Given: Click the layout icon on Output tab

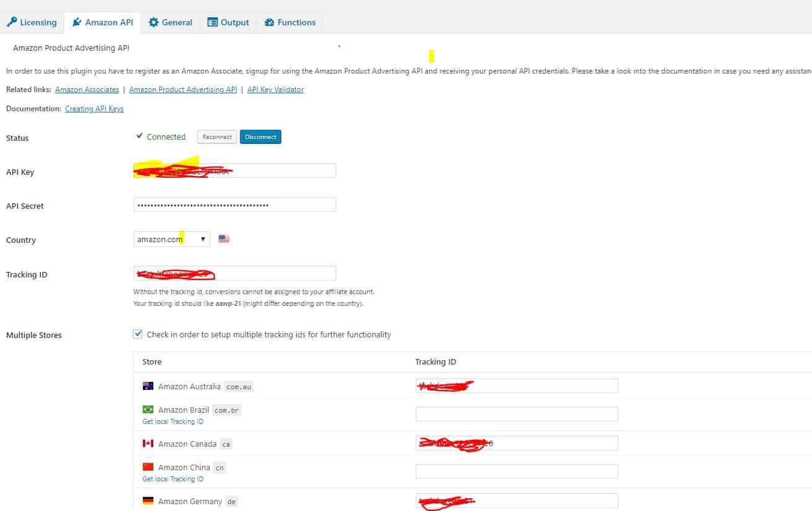Looking at the screenshot, I should pyautogui.click(x=212, y=22).
